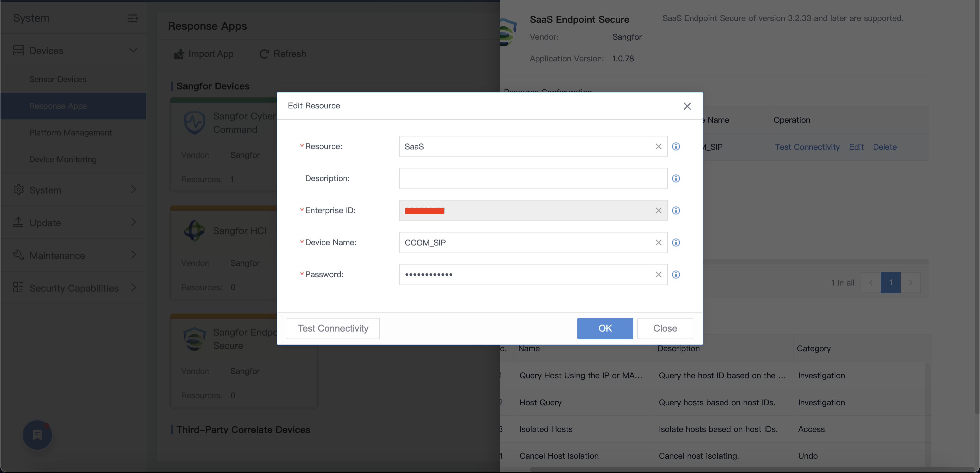
Task: Select 'Isolated Hosts' action row
Action: pyautogui.click(x=713, y=429)
